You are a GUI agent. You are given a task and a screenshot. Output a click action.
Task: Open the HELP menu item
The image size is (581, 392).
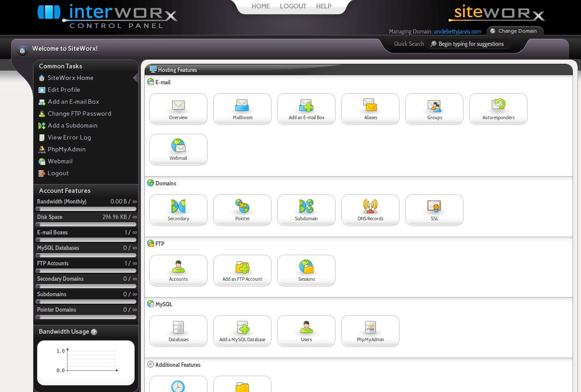324,6
